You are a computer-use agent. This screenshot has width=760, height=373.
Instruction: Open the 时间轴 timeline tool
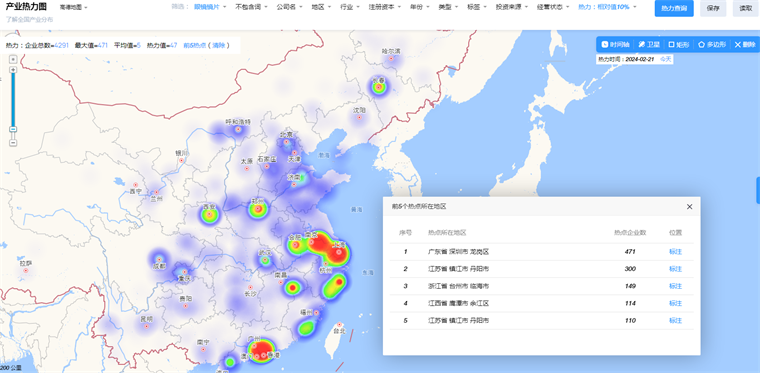pos(615,45)
